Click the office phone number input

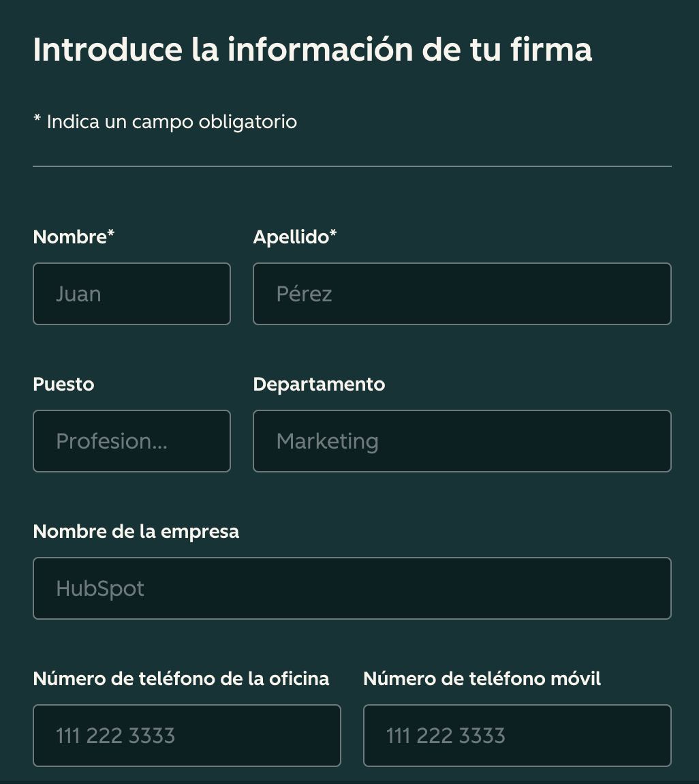click(187, 736)
